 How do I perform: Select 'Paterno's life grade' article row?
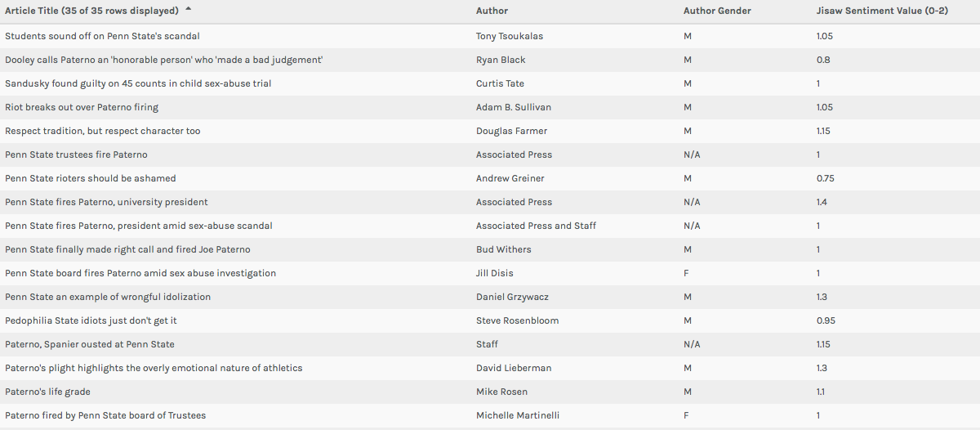click(x=47, y=392)
